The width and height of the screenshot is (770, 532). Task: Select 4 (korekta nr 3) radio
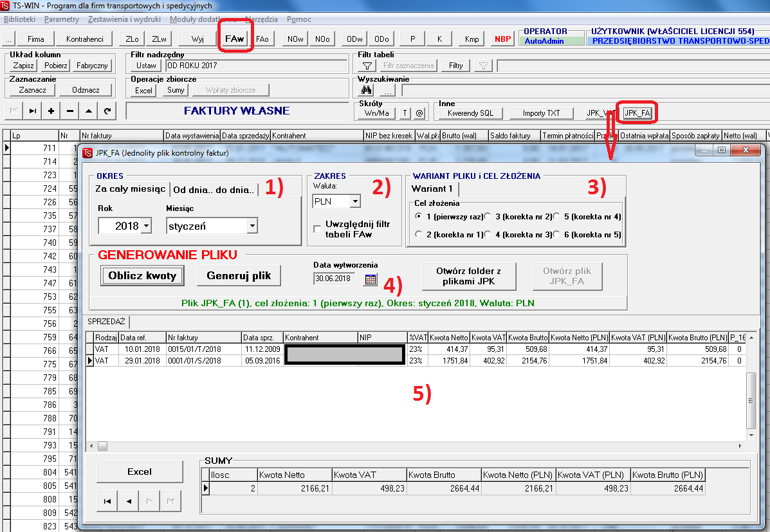click(487, 234)
